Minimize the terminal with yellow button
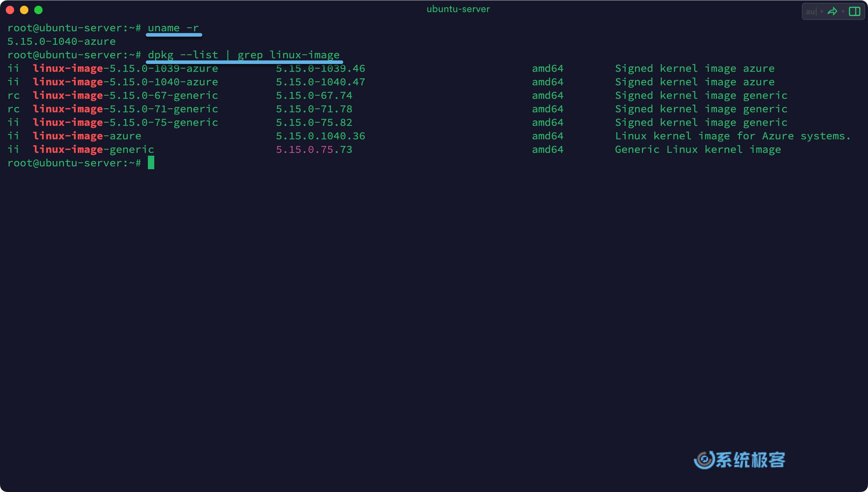The image size is (868, 492). 24,10
